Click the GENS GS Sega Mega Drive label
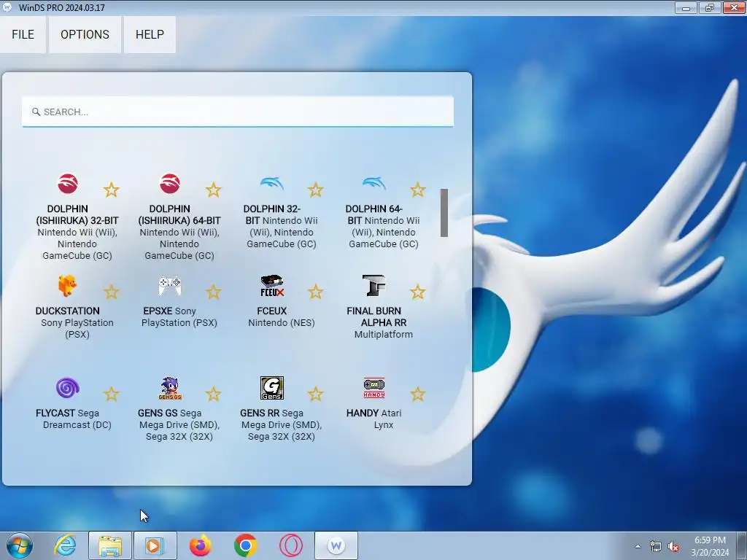 point(179,425)
